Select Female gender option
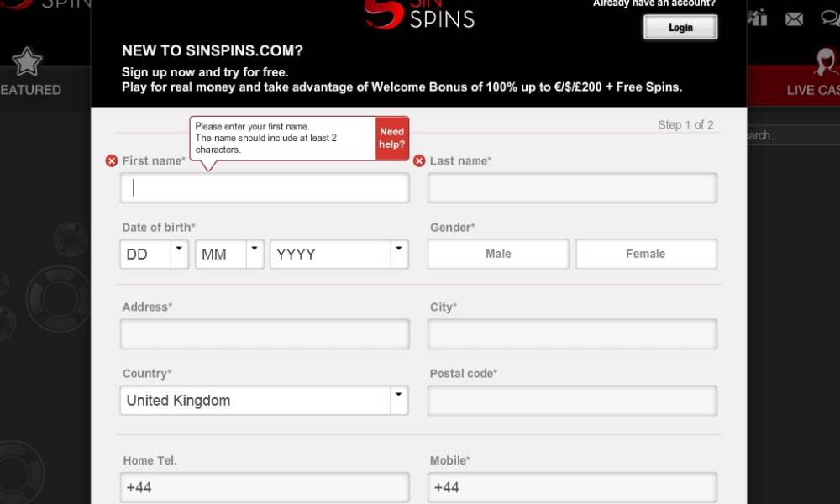Viewport: 840px width, 504px height. [646, 254]
